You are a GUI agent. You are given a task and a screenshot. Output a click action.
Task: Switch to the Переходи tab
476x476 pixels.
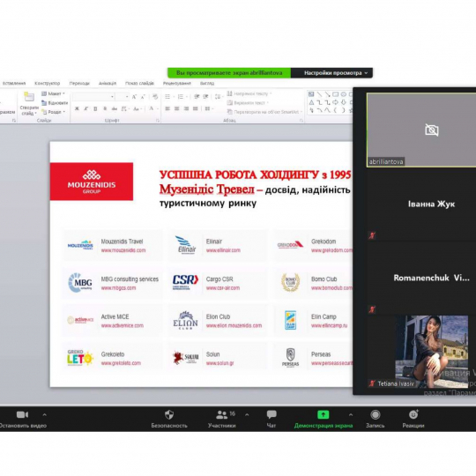(x=79, y=83)
